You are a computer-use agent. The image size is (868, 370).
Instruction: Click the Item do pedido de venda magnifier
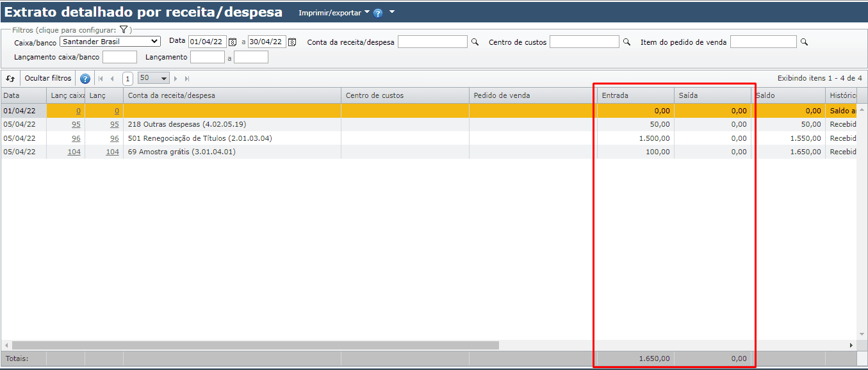click(805, 42)
